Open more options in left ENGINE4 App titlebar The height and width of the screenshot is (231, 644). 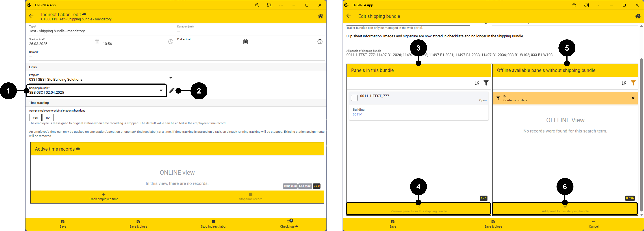(x=281, y=5)
